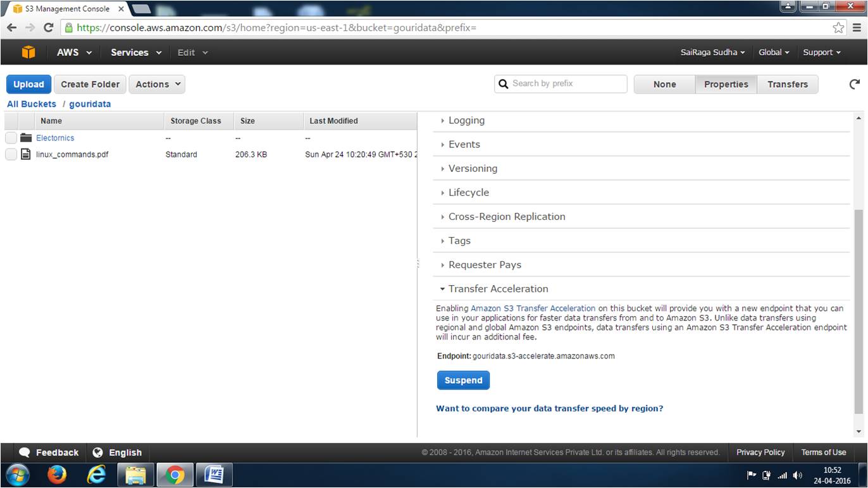Image resolution: width=868 pixels, height=488 pixels.
Task: Click the refresh icon beside Transfers
Action: pos(855,84)
